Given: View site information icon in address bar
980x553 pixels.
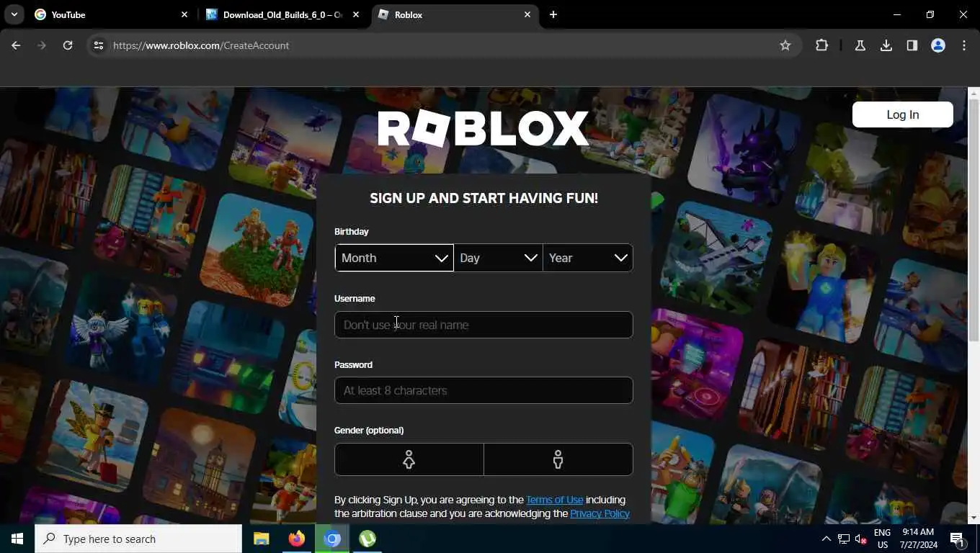Looking at the screenshot, I should click(x=99, y=45).
